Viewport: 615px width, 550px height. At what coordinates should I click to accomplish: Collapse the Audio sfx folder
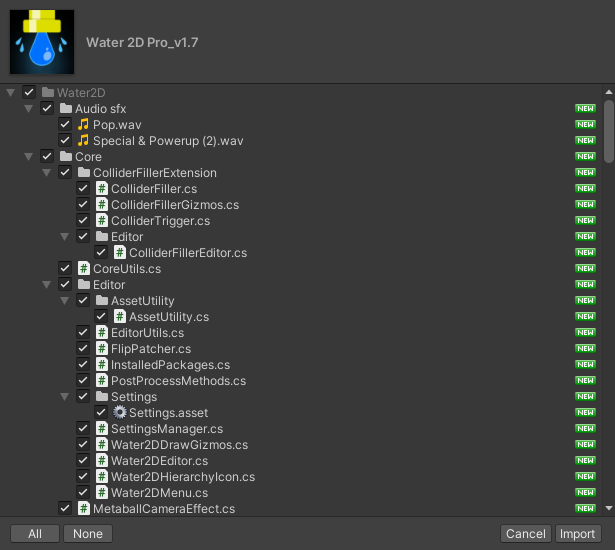point(29,109)
